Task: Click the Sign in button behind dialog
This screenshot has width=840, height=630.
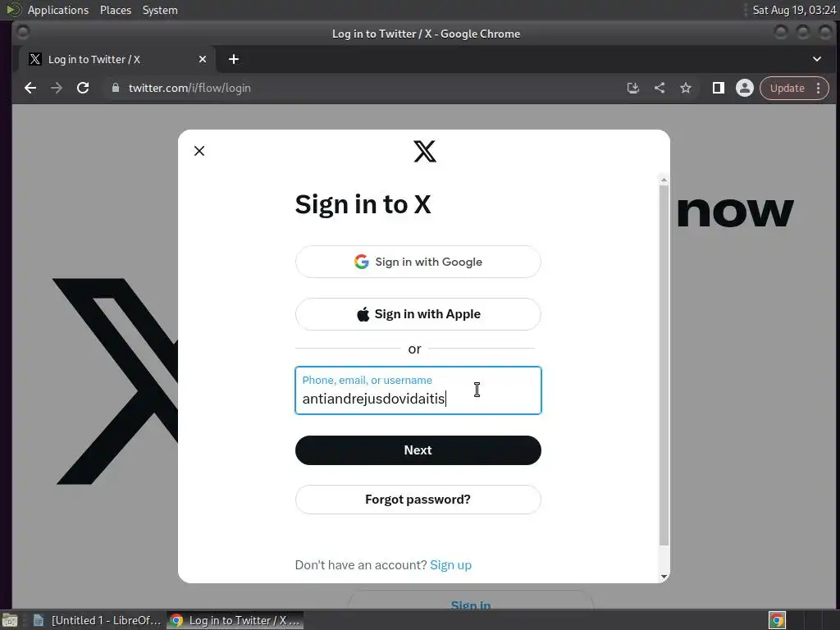Action: 470,600
